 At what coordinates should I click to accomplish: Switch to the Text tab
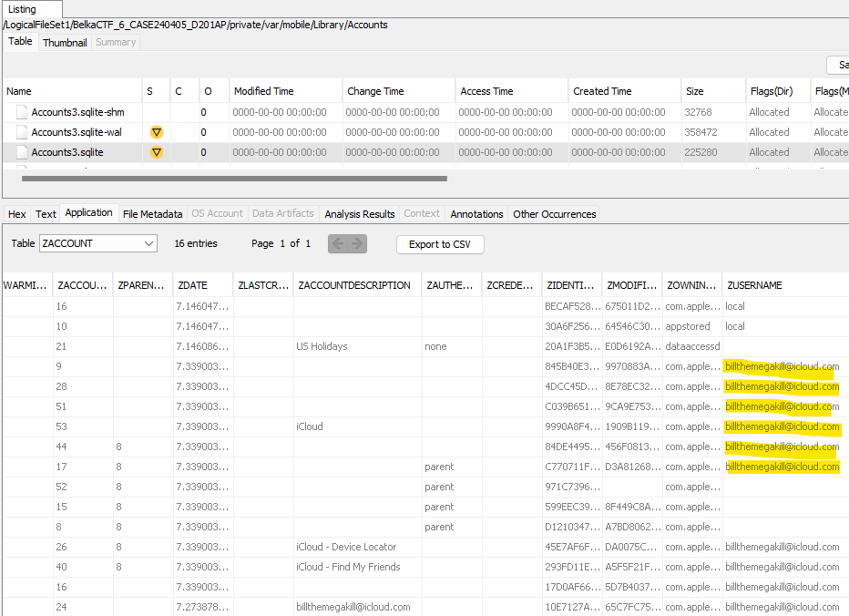(x=46, y=214)
